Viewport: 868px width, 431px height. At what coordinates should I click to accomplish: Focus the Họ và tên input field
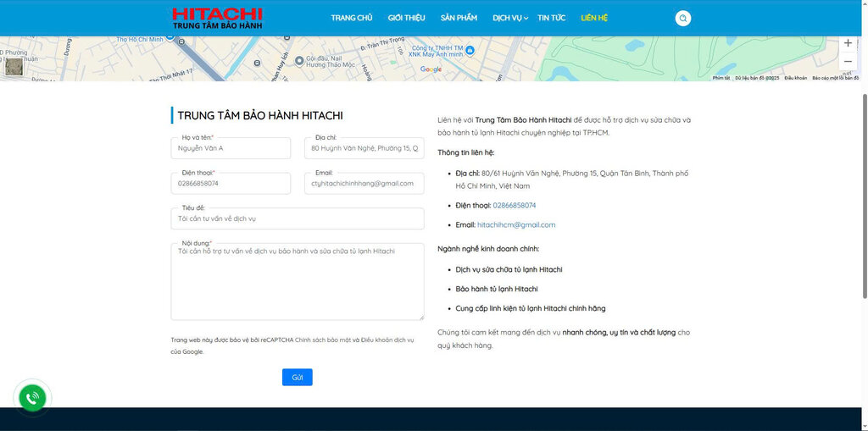click(230, 149)
